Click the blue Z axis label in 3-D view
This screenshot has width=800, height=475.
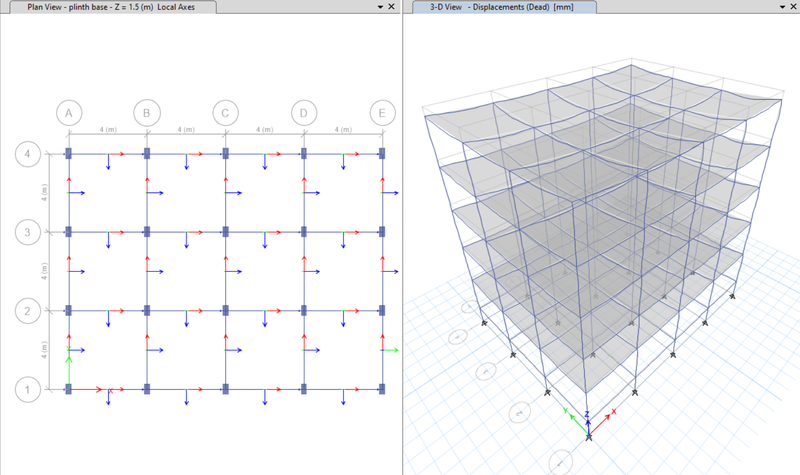[x=587, y=415]
